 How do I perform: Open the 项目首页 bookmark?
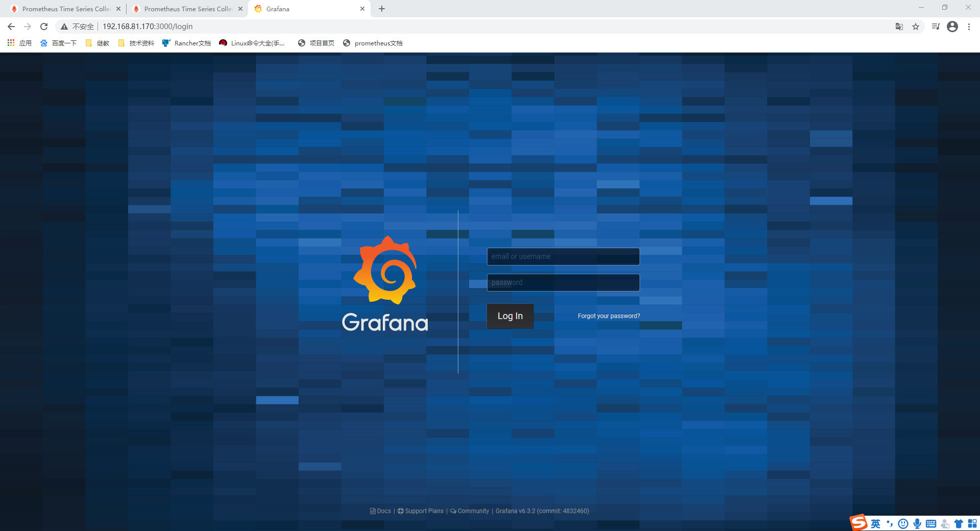(316, 43)
